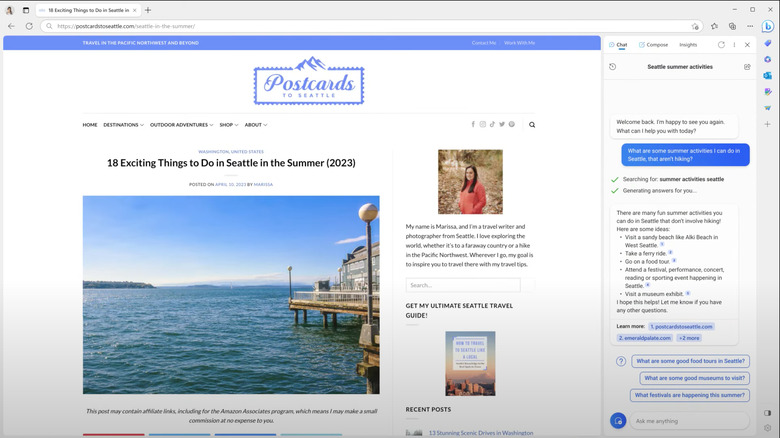Click the sidebar Search field on blog
780x438 pixels.
(463, 285)
